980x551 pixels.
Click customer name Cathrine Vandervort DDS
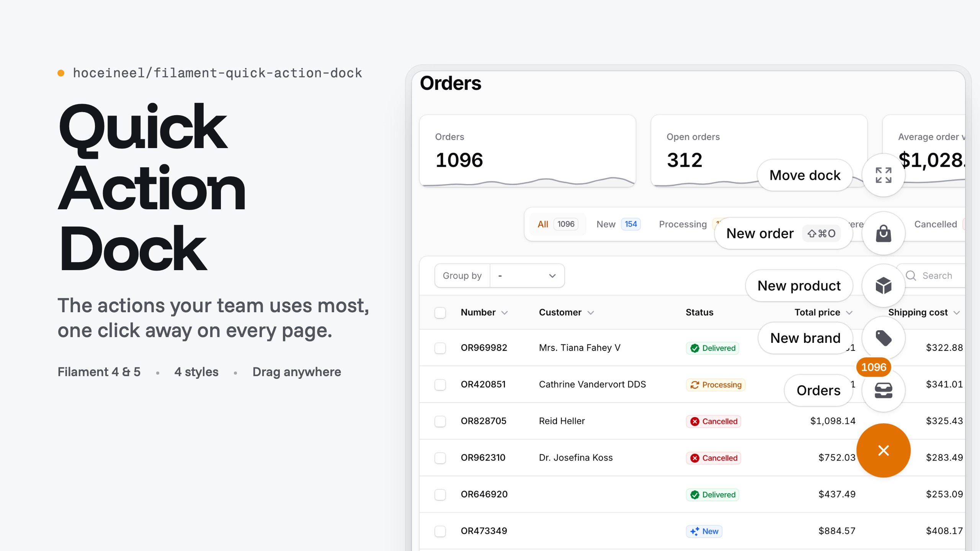(x=592, y=384)
